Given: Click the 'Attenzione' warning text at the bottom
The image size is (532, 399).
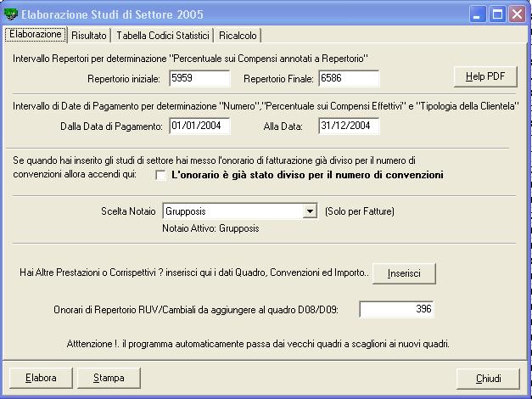Looking at the screenshot, I should pyautogui.click(x=258, y=344).
